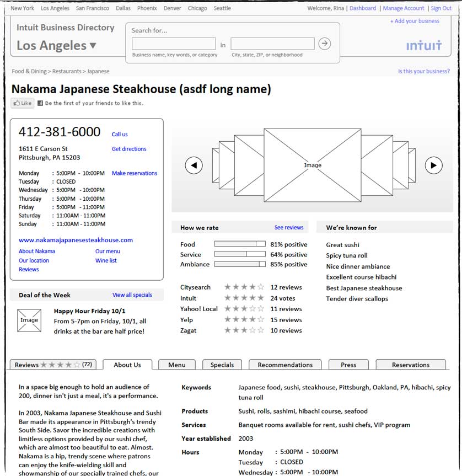Click the Wine list link
The height and width of the screenshot is (476, 462).
click(x=106, y=260)
